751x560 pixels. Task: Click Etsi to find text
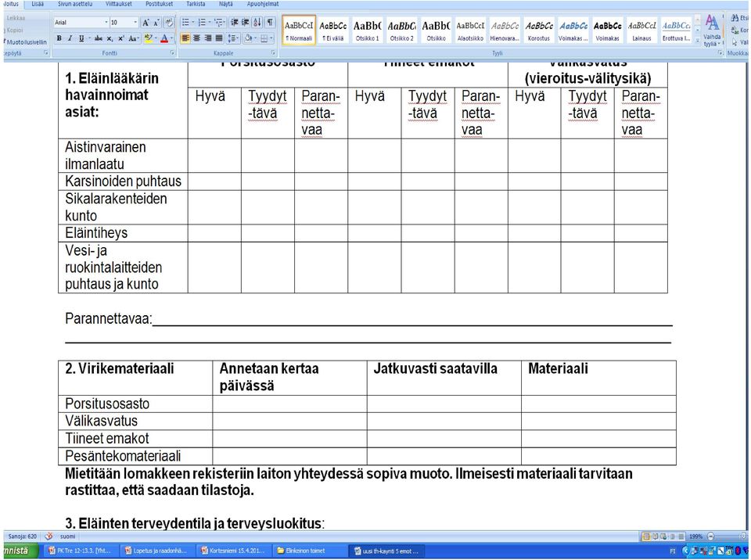click(x=740, y=18)
